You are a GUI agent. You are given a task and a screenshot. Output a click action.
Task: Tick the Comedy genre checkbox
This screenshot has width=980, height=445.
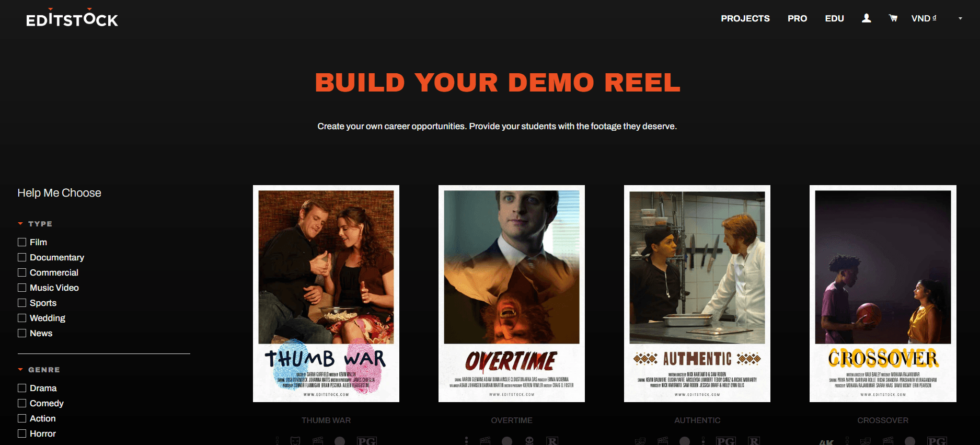click(22, 403)
